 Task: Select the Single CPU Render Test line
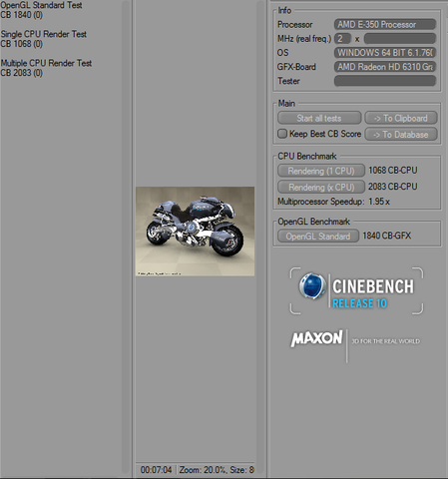[44, 34]
